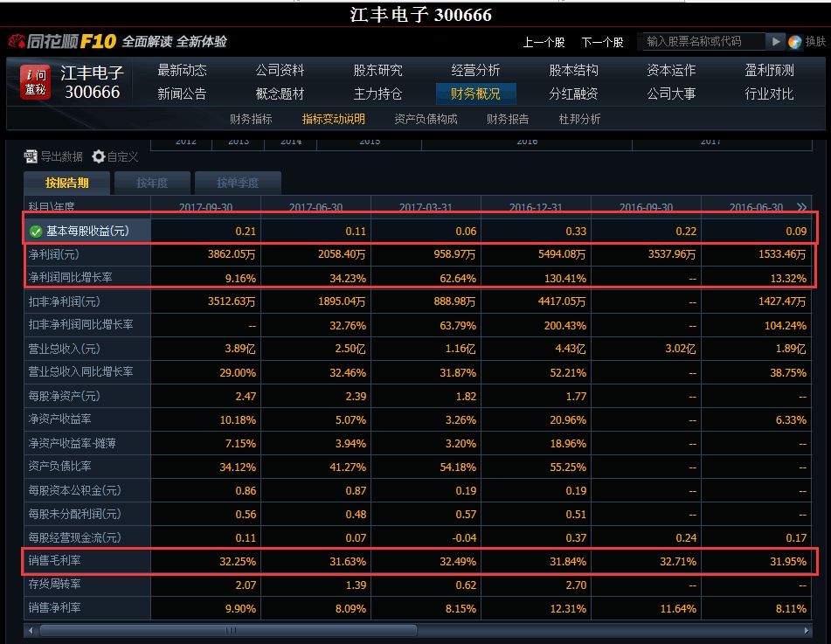
Task: Click the 每股资本公积金(元) row label
Action: coord(75,490)
